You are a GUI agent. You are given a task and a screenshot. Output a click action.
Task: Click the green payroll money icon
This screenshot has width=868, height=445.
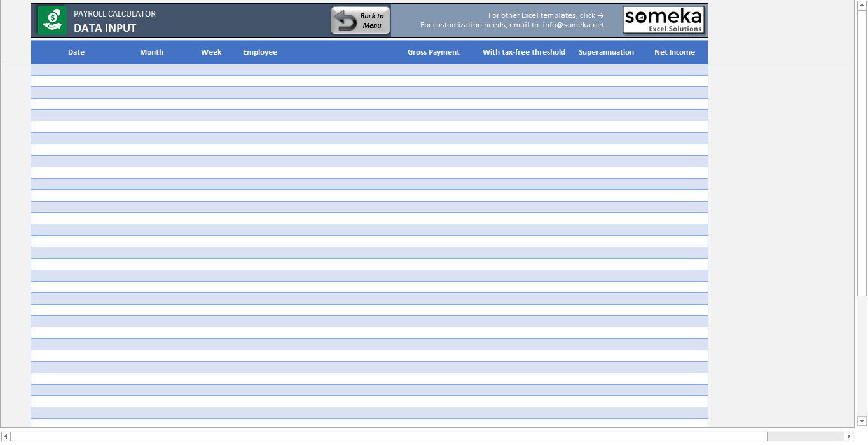[x=52, y=20]
